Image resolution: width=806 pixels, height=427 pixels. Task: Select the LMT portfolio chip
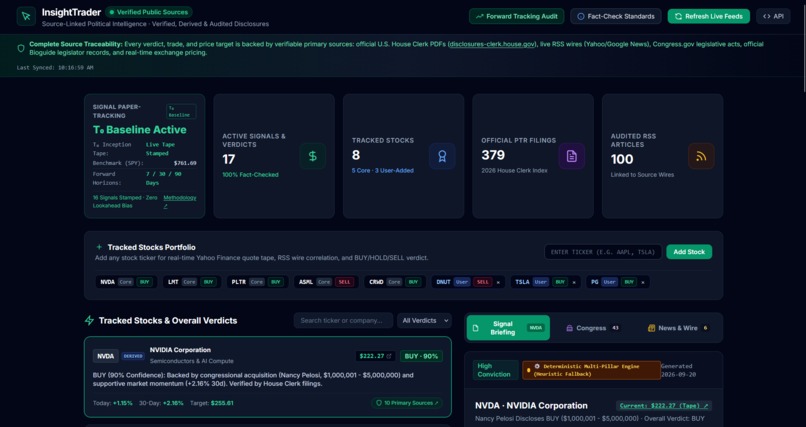click(x=192, y=282)
